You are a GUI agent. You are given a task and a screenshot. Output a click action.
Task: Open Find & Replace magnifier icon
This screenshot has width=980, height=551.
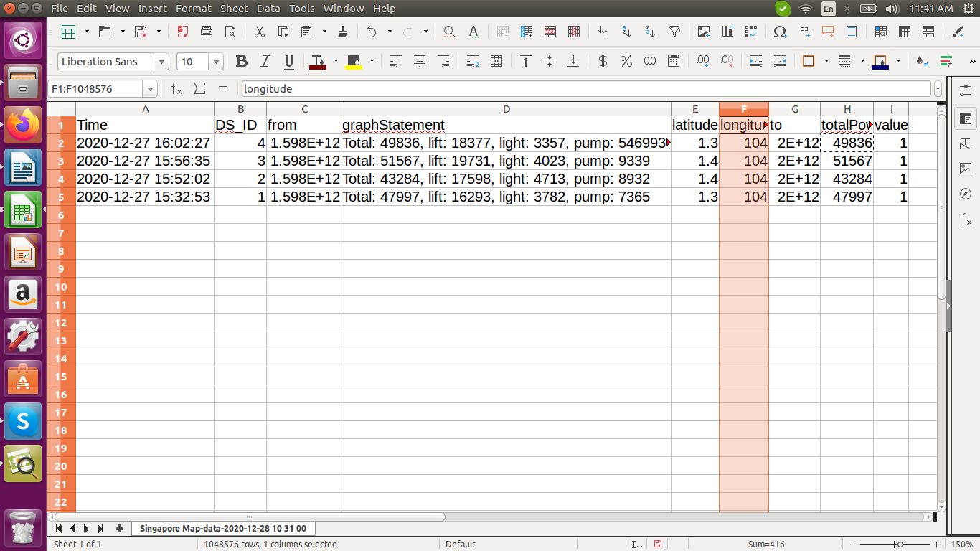[x=449, y=32]
